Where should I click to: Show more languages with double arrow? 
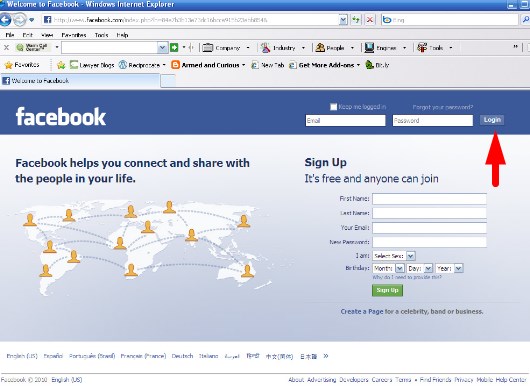point(326,356)
